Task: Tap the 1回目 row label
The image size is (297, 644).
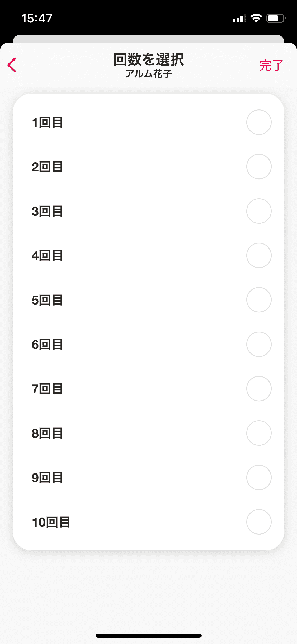Action: tap(47, 123)
